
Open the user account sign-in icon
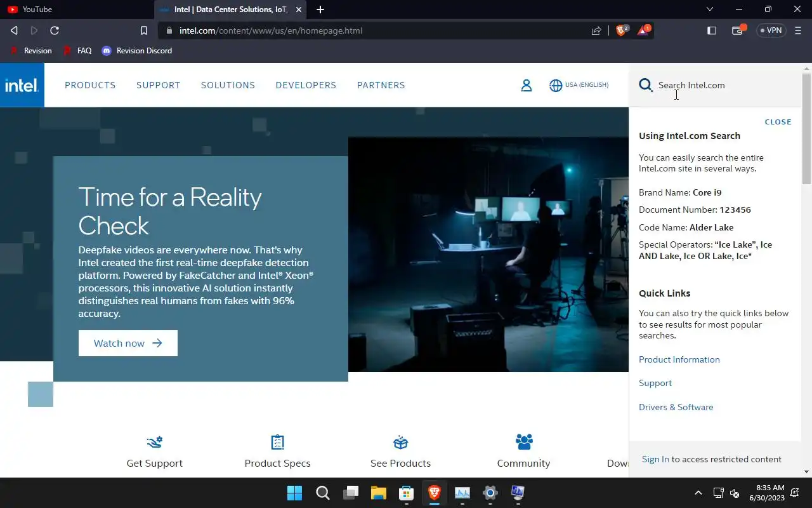[x=527, y=85]
